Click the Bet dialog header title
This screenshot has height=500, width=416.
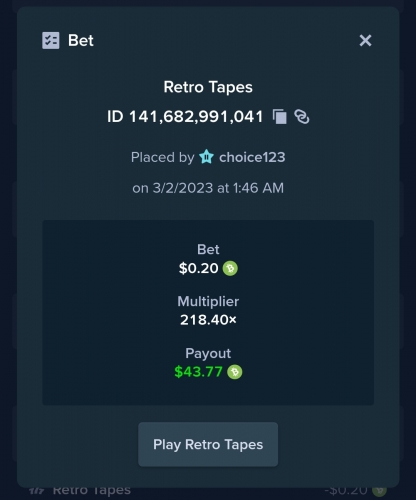[x=81, y=41]
